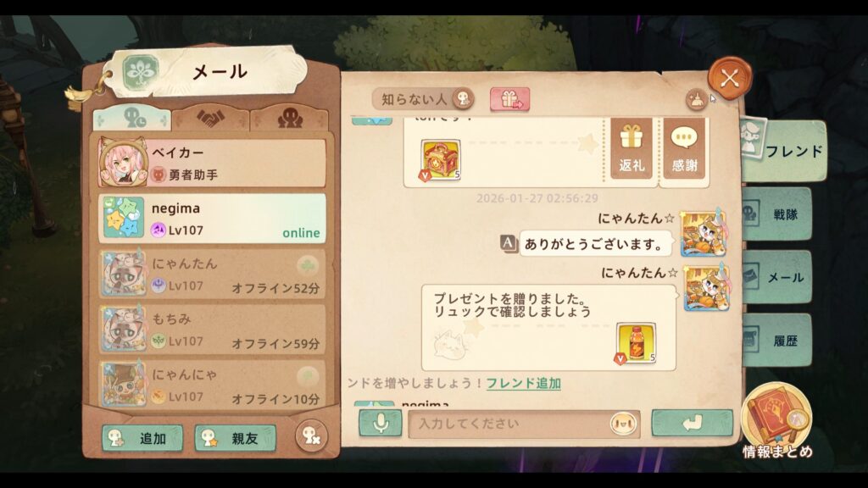Click the treasure chest gift item

point(440,160)
